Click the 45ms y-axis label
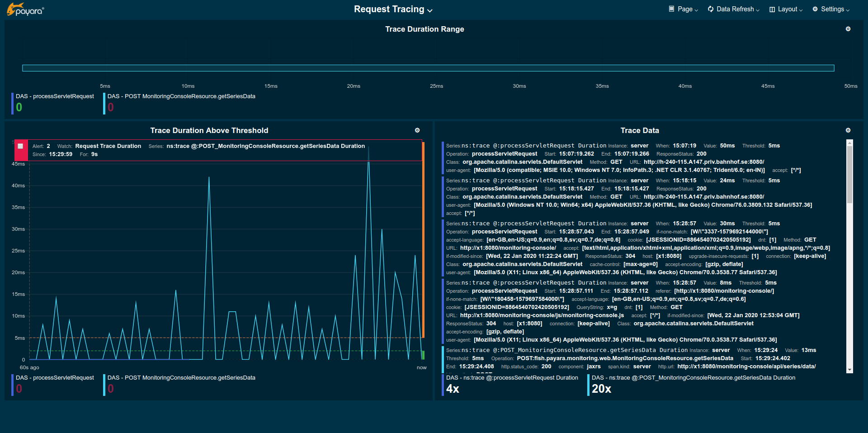 coord(18,164)
